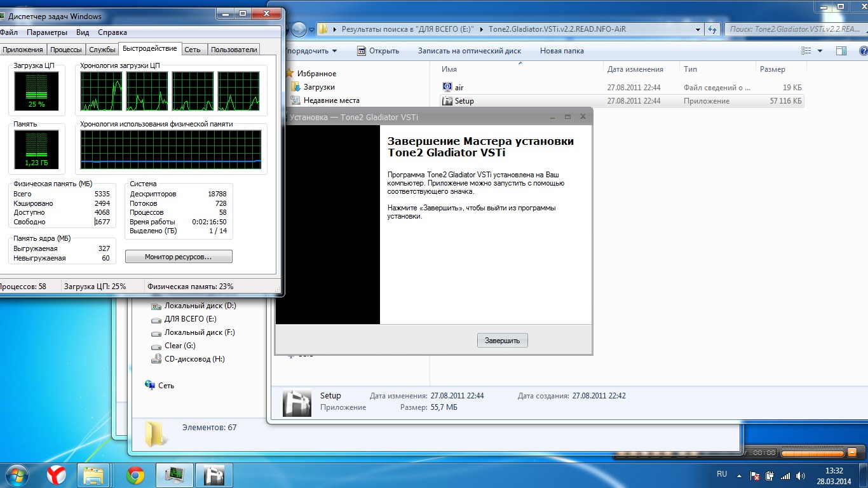
Task: Click the Explorer search field
Action: click(x=794, y=29)
